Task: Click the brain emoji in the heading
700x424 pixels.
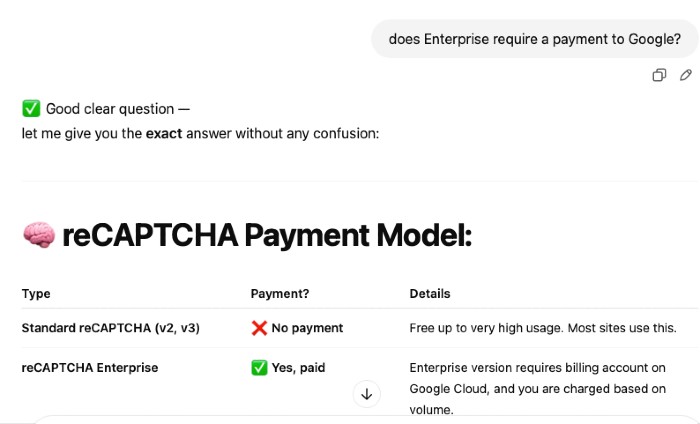Action: [x=39, y=235]
